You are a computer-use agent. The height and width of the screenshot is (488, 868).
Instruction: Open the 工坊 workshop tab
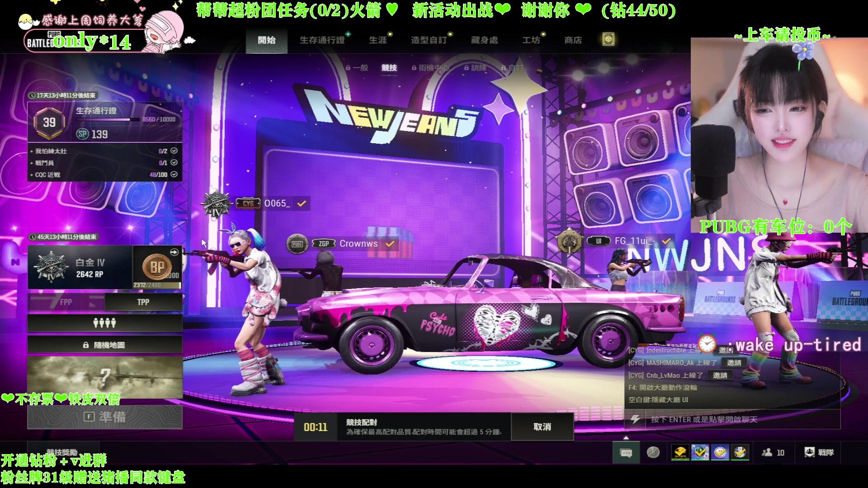click(x=531, y=40)
